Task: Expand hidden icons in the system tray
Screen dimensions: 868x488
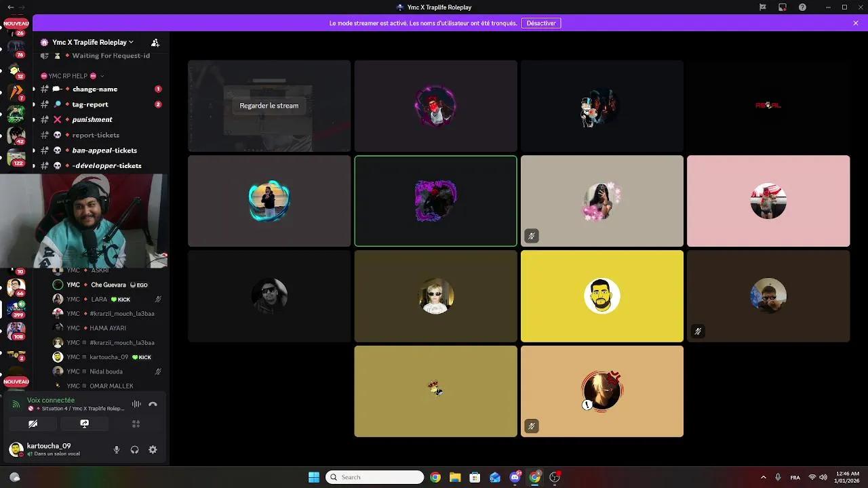Action: coord(764,477)
